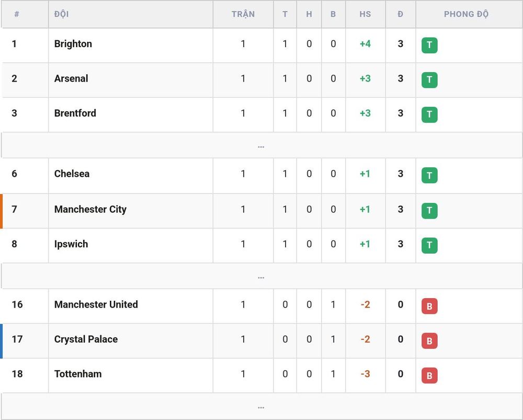Click Manchester City's green T form badge

click(x=429, y=210)
